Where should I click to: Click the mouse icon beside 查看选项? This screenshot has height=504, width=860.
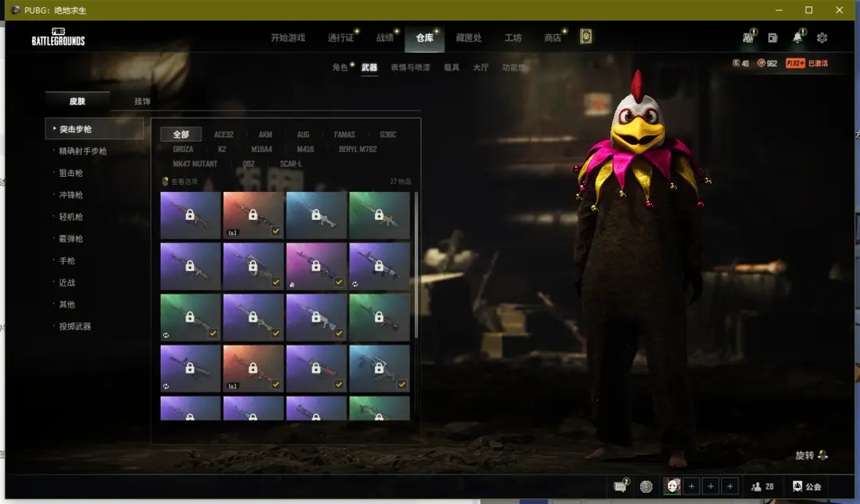point(165,181)
